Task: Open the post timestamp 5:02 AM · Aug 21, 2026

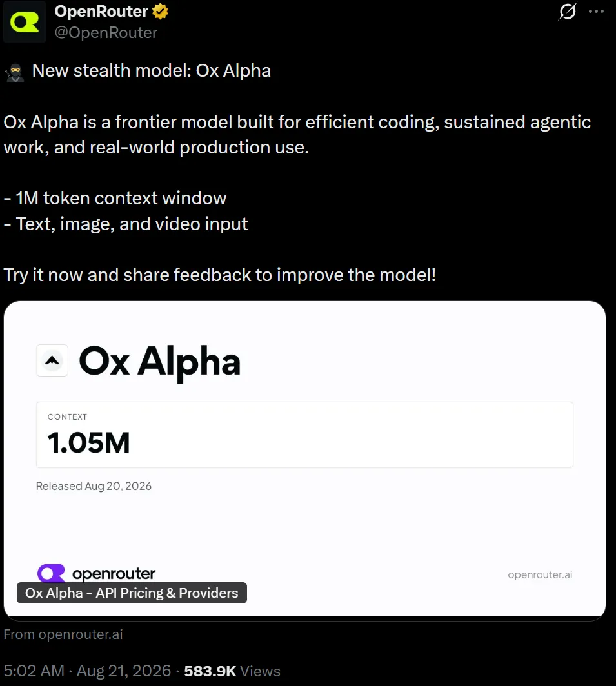Action: 87,671
